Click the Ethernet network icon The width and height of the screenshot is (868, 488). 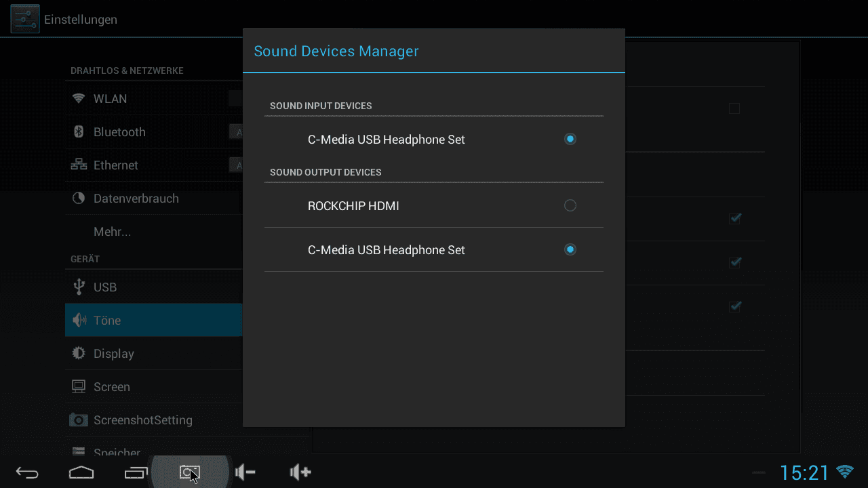point(79,165)
